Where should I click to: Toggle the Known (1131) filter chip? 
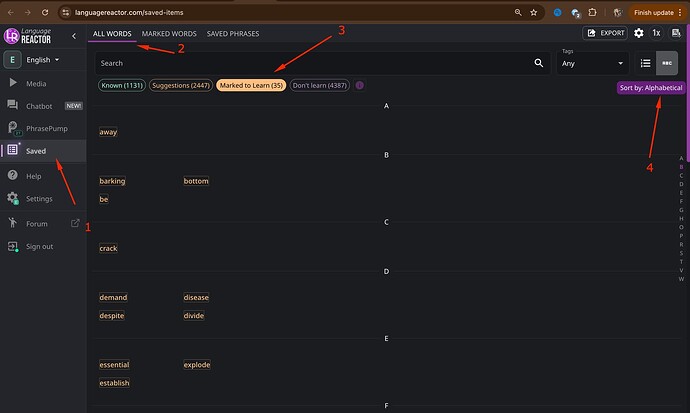point(122,85)
